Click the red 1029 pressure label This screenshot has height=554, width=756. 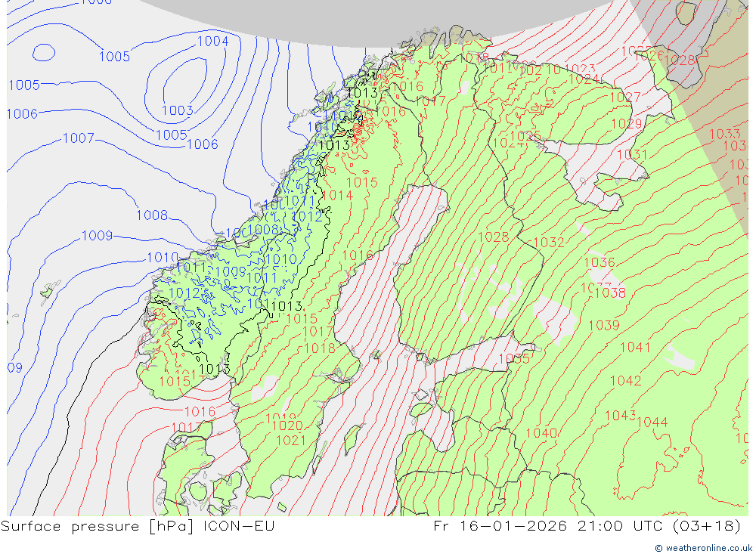pos(626,124)
